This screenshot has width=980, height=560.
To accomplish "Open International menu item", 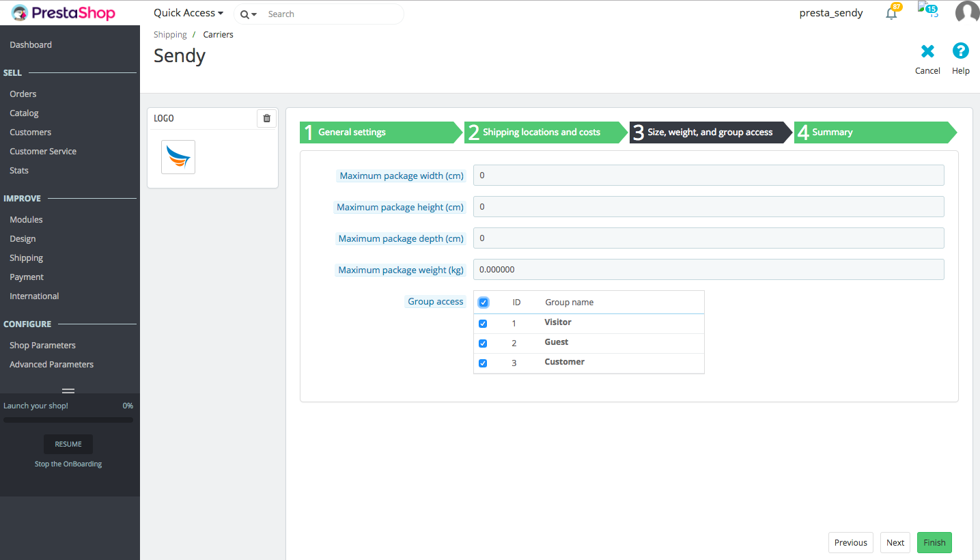I will (x=34, y=296).
